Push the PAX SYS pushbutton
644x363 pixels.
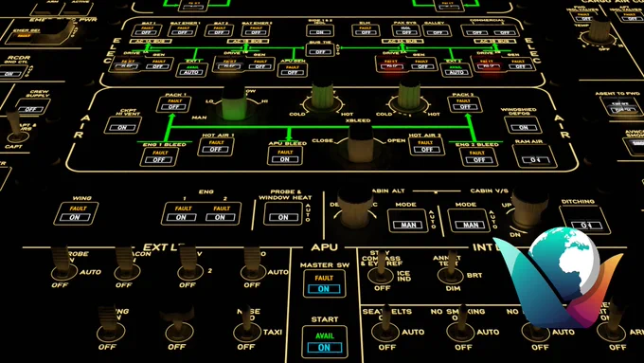(406, 30)
